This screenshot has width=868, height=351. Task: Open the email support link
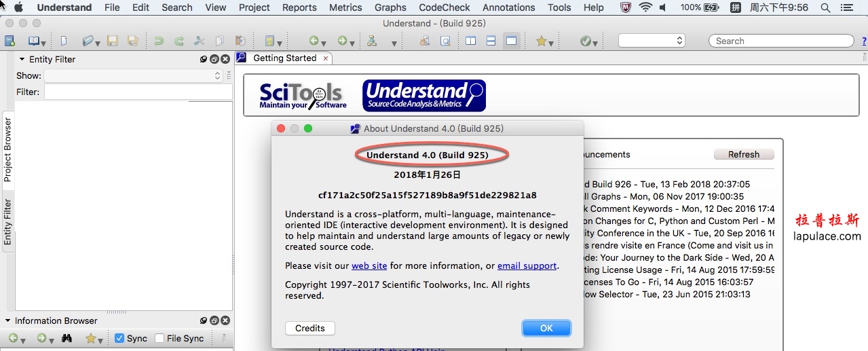527,265
